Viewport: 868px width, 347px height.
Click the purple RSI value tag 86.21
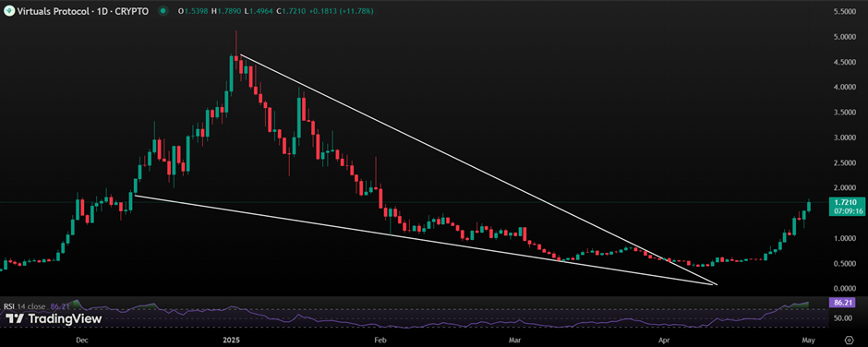coord(843,303)
